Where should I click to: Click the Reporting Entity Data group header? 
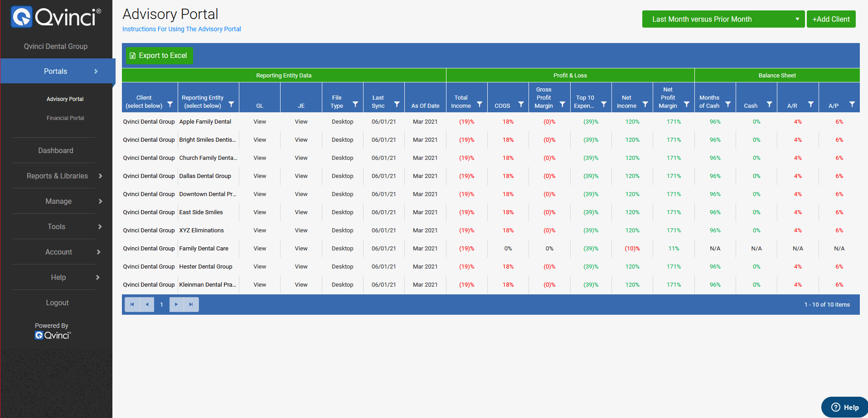[284, 75]
